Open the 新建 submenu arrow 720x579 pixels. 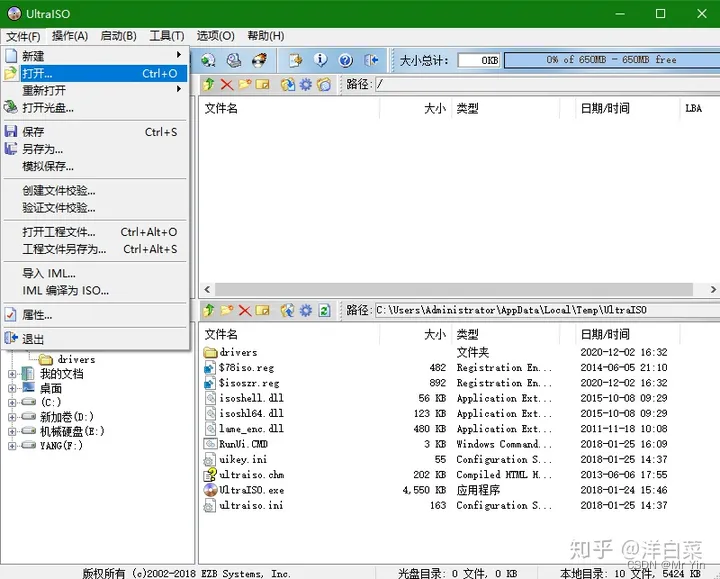click(179, 55)
